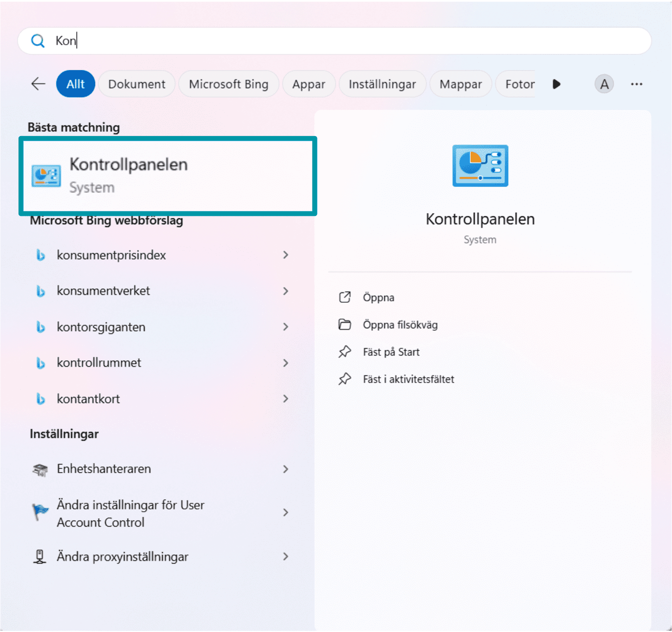Pin Kontrollpanelen with Fäst i aktivitetsfältet
Screen dimensions: 672x632
click(x=408, y=379)
